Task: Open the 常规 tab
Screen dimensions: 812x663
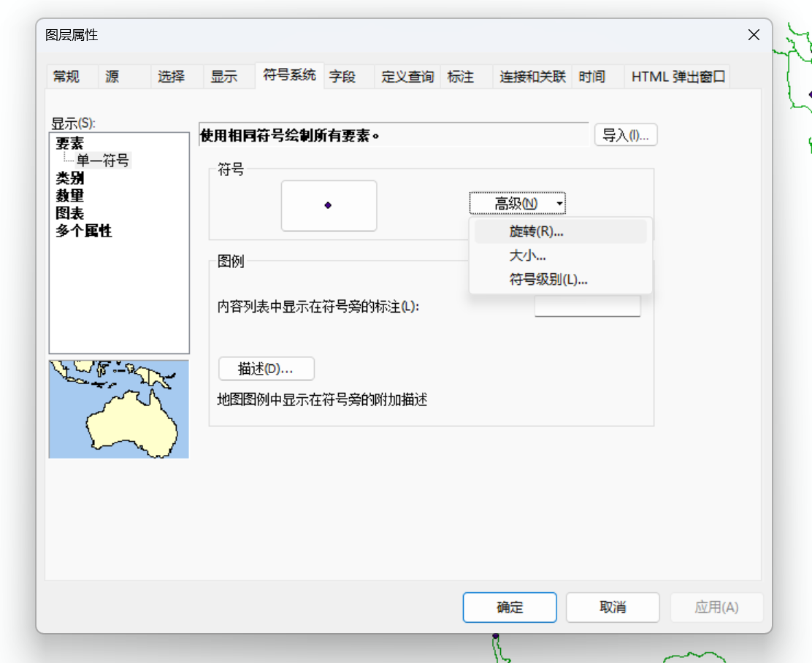Action: (x=72, y=77)
